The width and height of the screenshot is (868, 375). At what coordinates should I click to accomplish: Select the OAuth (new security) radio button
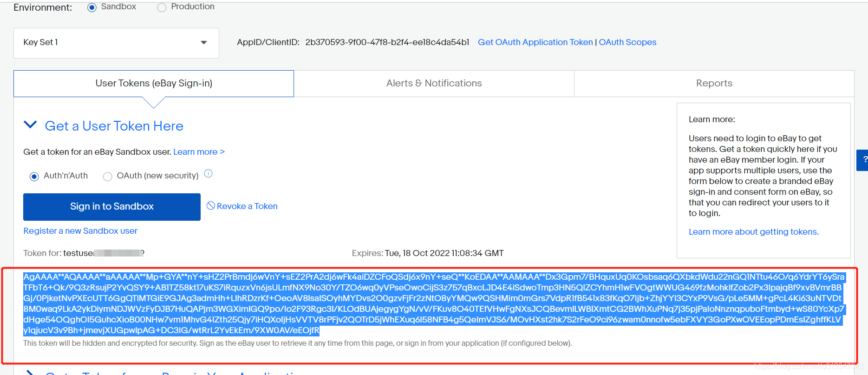point(108,177)
